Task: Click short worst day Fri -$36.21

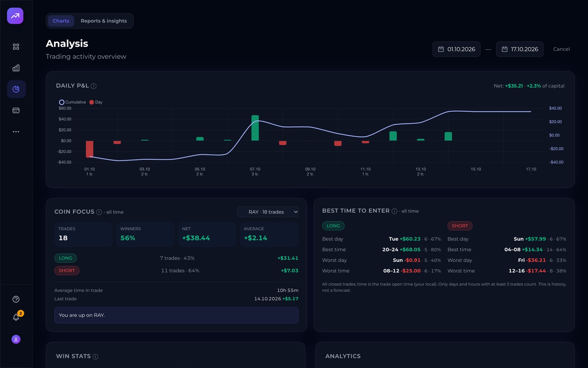Action: 542,261
